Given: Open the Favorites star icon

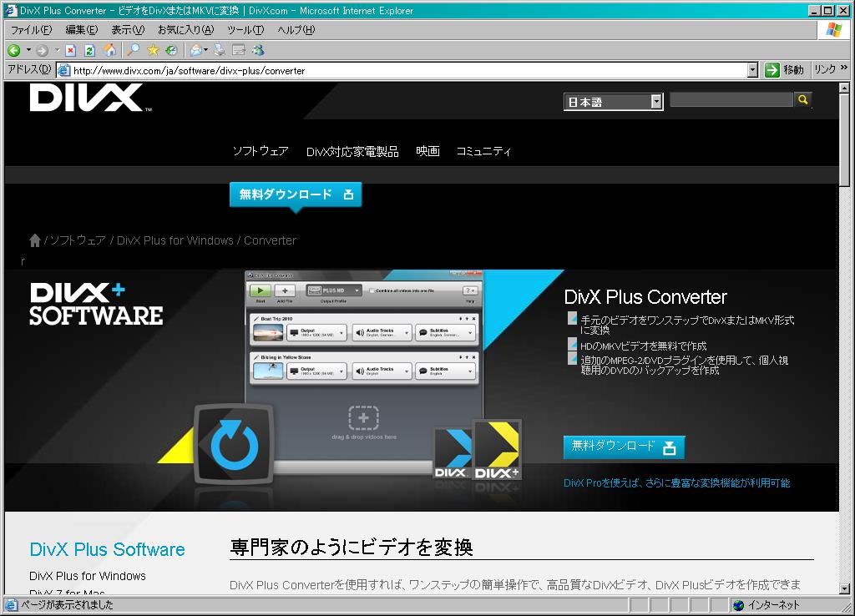Looking at the screenshot, I should click(x=153, y=51).
